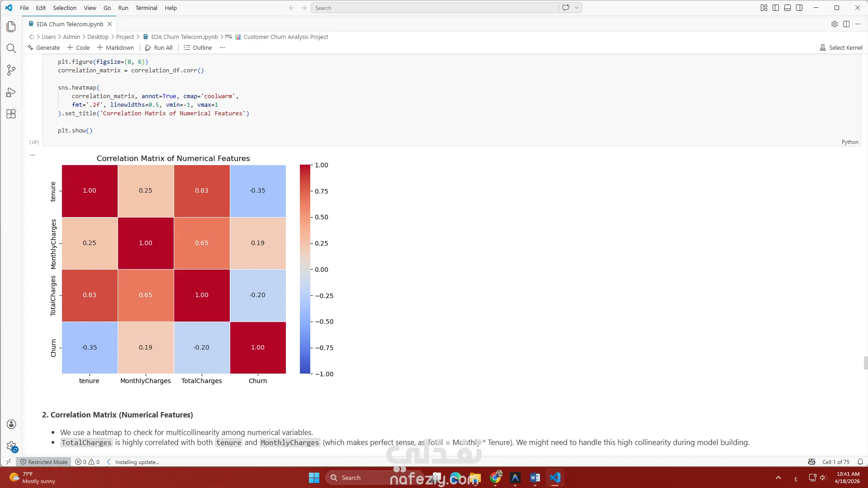
Task: Open Word from the taskbar
Action: pyautogui.click(x=535, y=478)
